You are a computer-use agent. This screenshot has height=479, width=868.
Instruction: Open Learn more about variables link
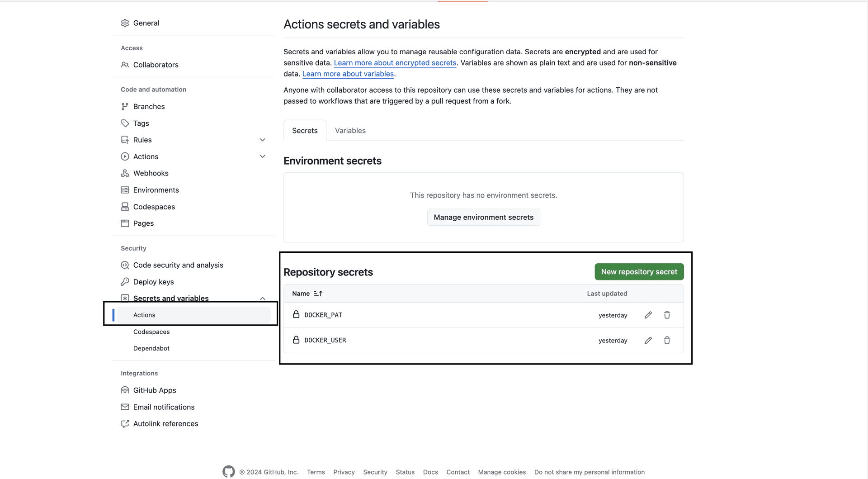(348, 74)
